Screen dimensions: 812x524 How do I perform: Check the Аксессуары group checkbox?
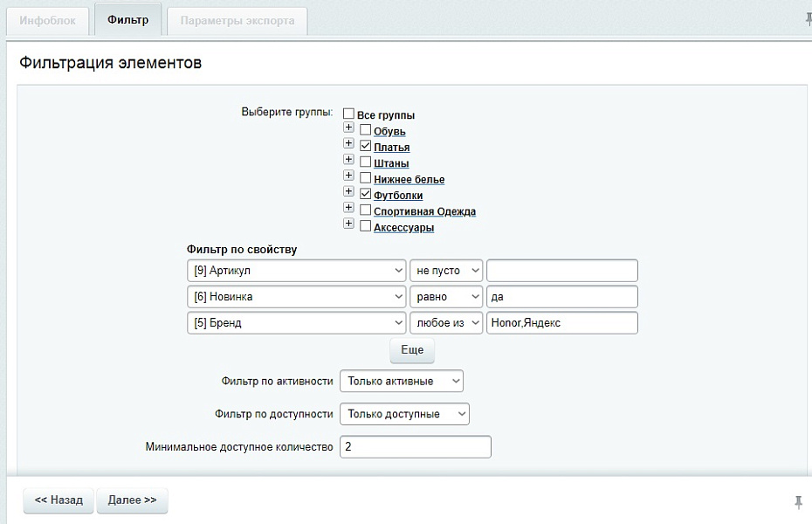pyautogui.click(x=365, y=224)
